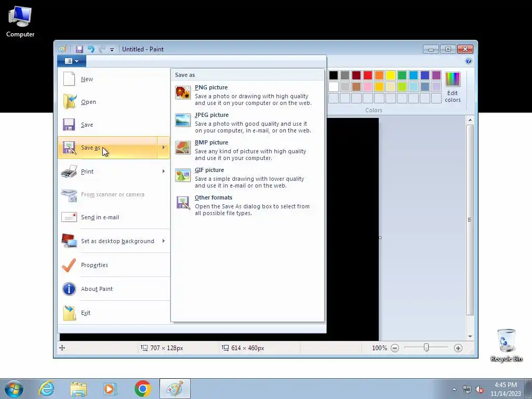Click the Other formats icon

[183, 203]
